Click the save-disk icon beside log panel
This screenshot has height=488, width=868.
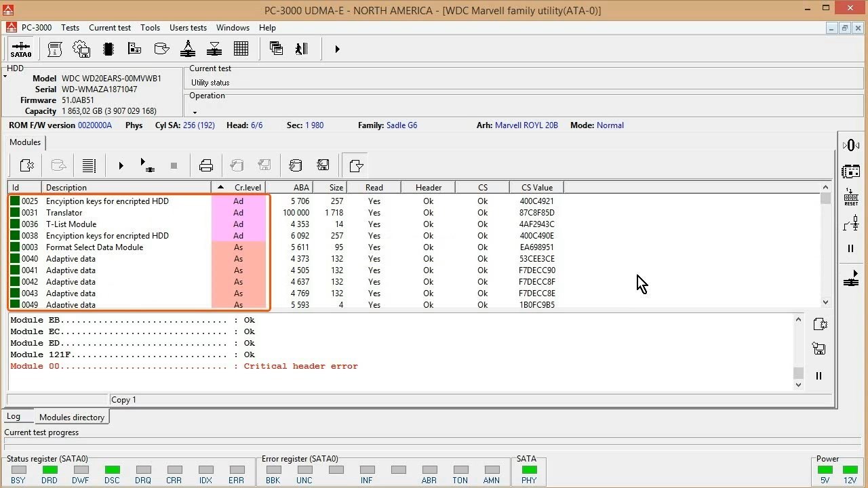(819, 349)
